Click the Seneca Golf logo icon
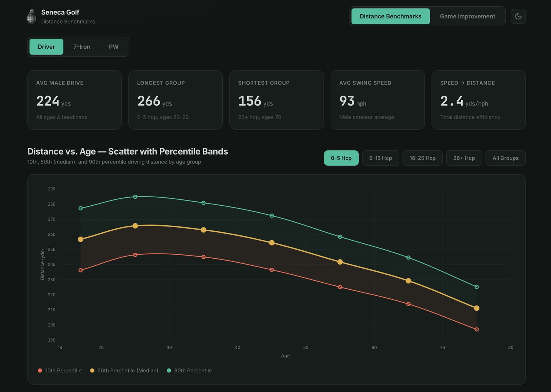 tap(32, 17)
